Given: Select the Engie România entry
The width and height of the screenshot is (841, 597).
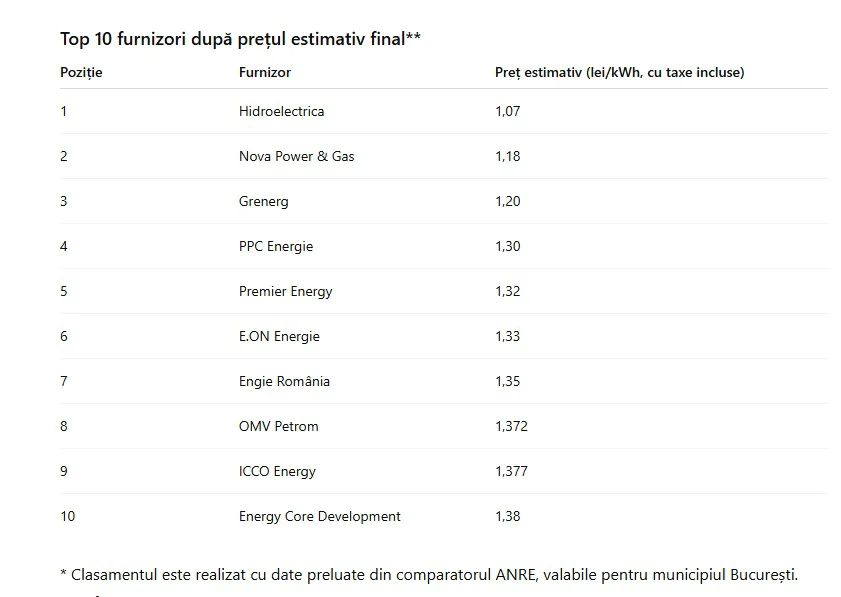Looking at the screenshot, I should [x=284, y=381].
